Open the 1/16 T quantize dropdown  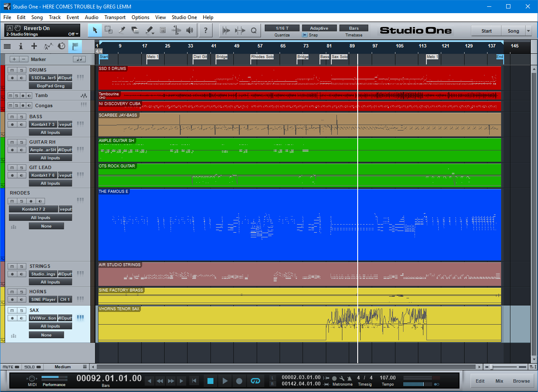pyautogui.click(x=282, y=28)
